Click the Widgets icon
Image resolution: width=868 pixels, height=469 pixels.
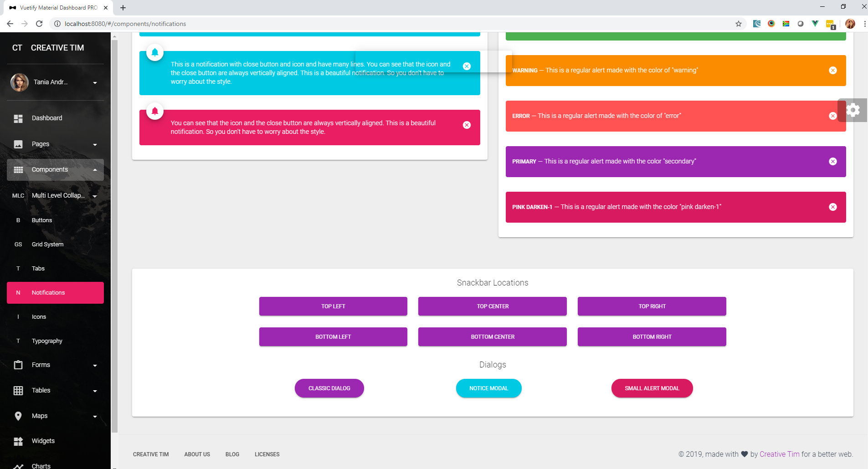18,441
